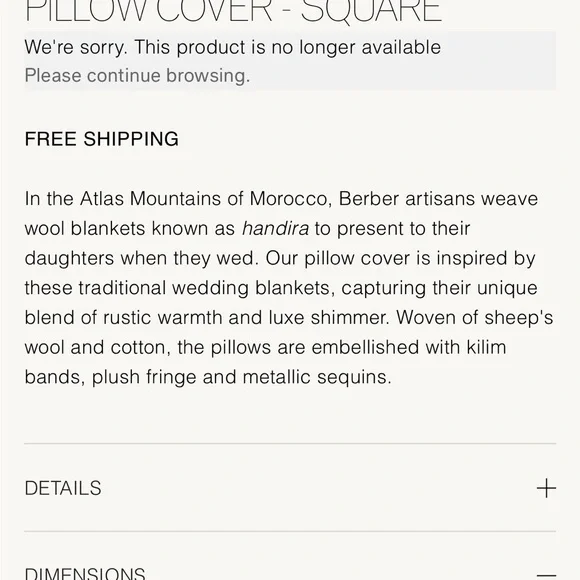Toggle the DIMENSIONS accordion label

point(85,574)
